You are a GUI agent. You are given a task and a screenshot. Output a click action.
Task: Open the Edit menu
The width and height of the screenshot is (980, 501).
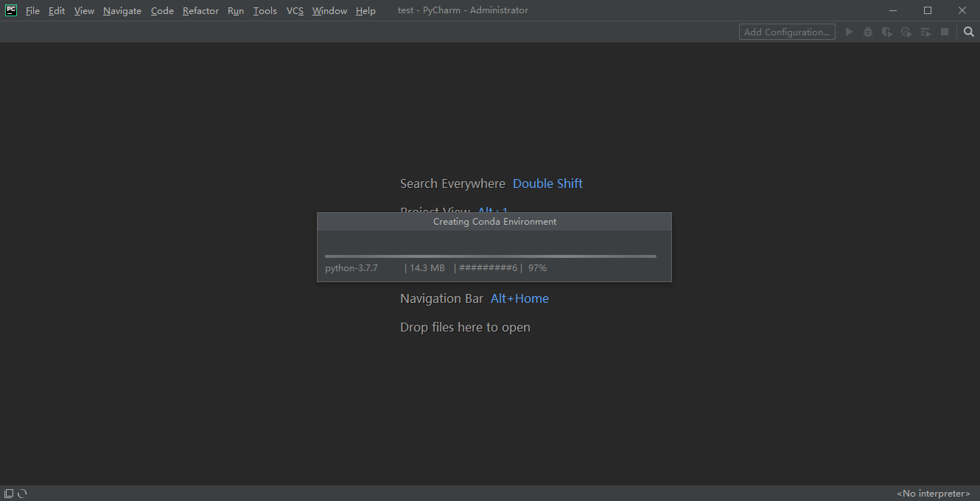[x=57, y=10]
